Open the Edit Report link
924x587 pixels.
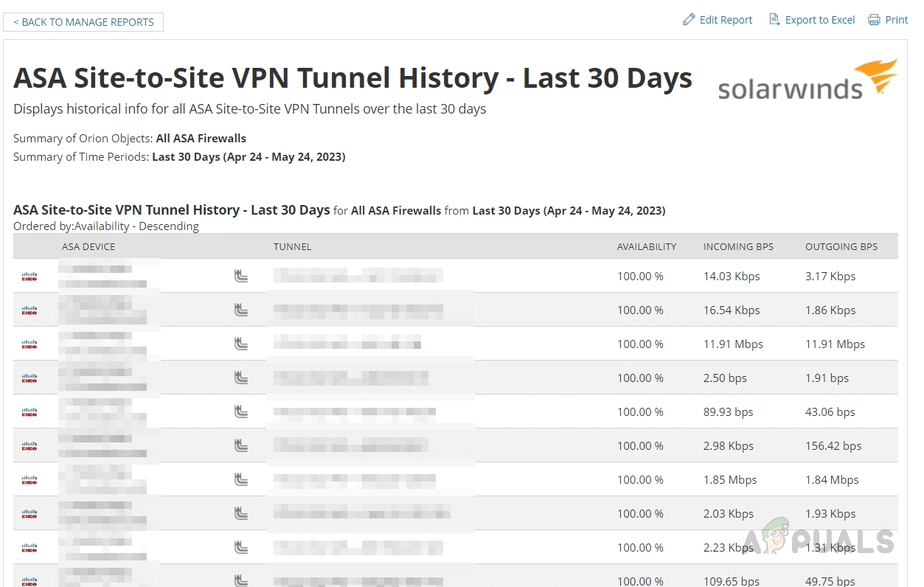tap(726, 20)
